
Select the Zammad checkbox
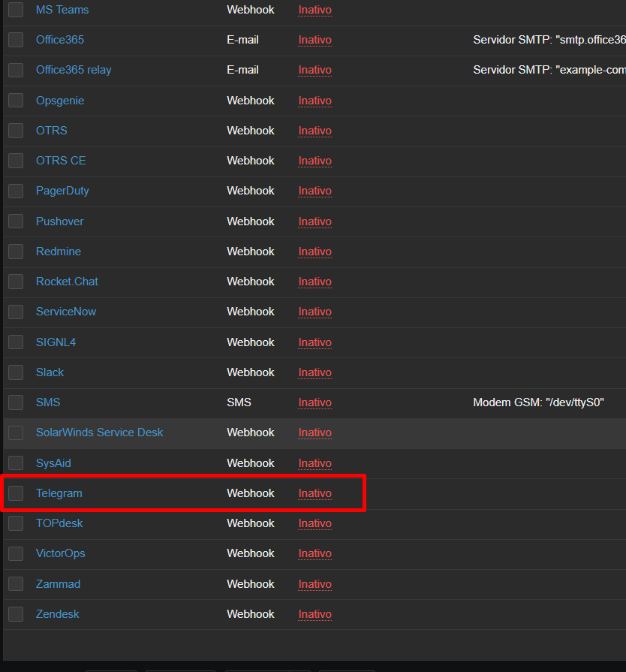pyautogui.click(x=16, y=584)
